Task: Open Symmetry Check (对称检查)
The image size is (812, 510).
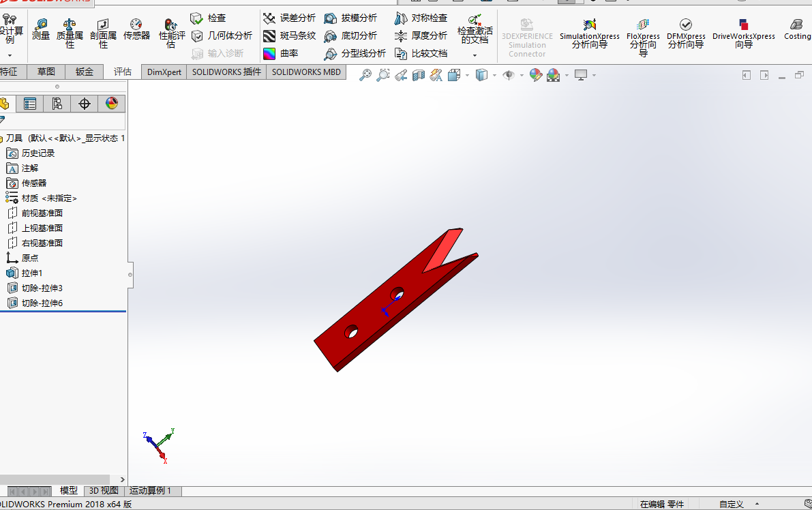Action: [421, 18]
